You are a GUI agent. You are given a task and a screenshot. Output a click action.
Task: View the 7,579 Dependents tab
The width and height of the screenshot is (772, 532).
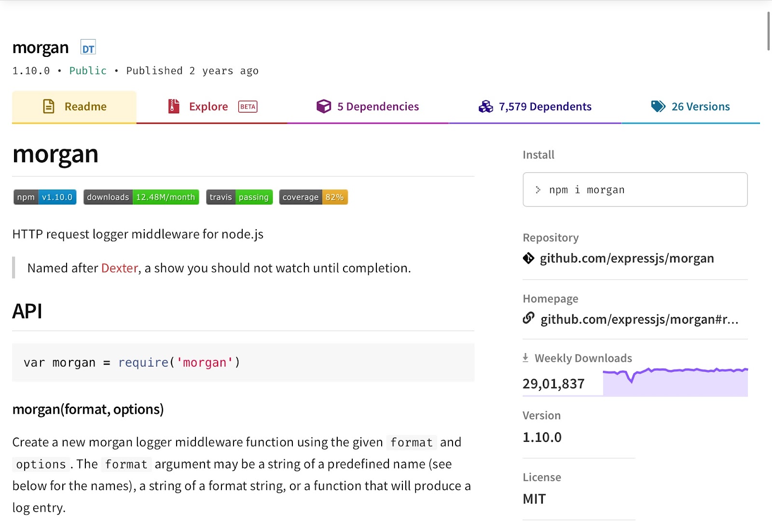(535, 107)
